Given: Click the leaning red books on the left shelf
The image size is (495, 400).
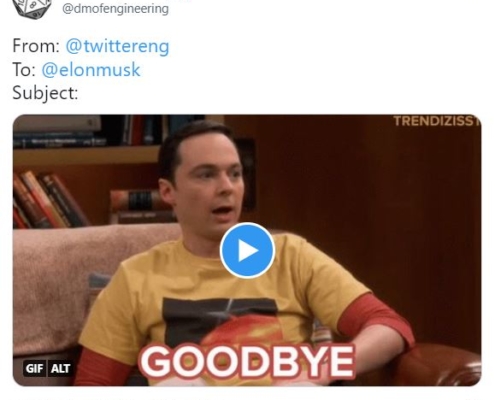Looking at the screenshot, I should (47, 200).
